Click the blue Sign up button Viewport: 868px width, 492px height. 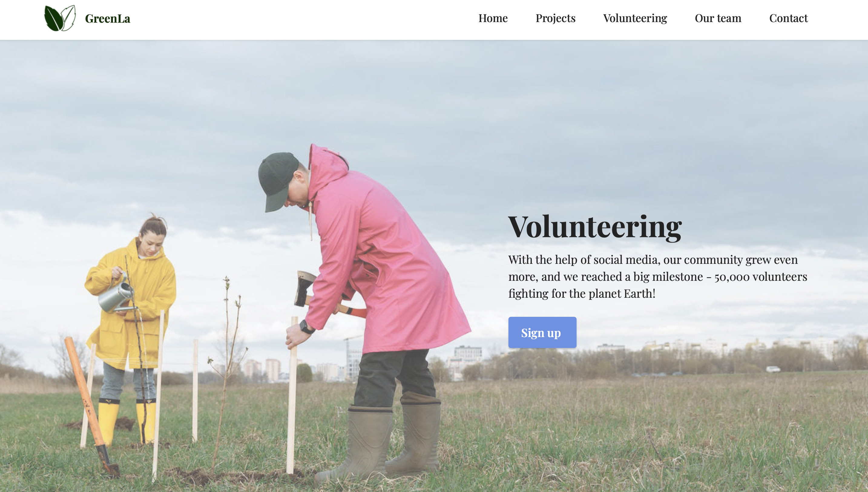(x=542, y=332)
